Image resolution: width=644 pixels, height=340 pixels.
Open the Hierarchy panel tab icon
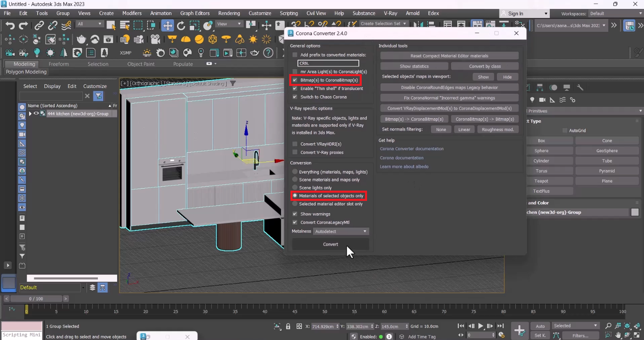pos(540,87)
